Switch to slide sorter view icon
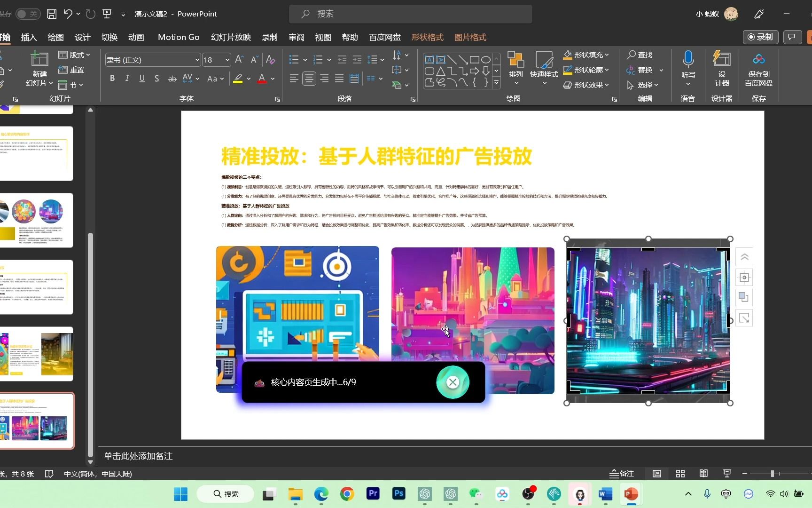 [680, 473]
